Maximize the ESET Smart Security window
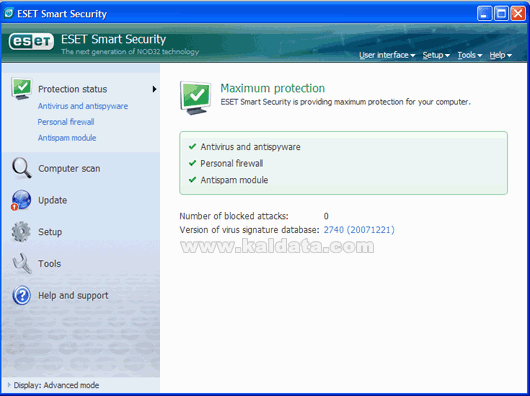 click(x=501, y=14)
